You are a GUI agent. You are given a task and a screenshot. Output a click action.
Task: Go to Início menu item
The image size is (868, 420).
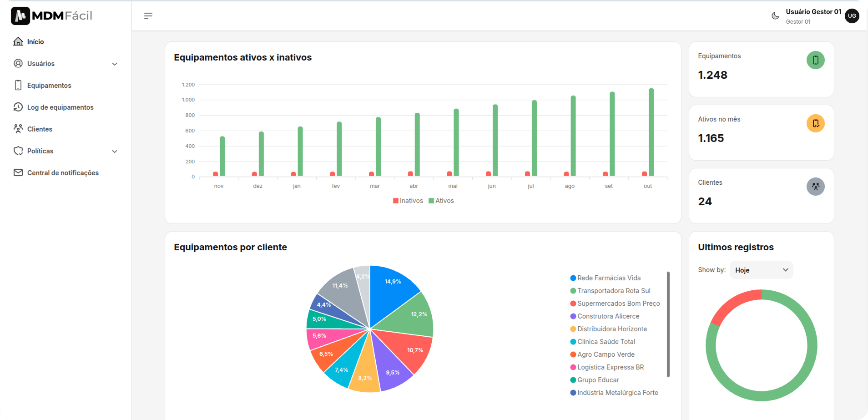point(35,41)
